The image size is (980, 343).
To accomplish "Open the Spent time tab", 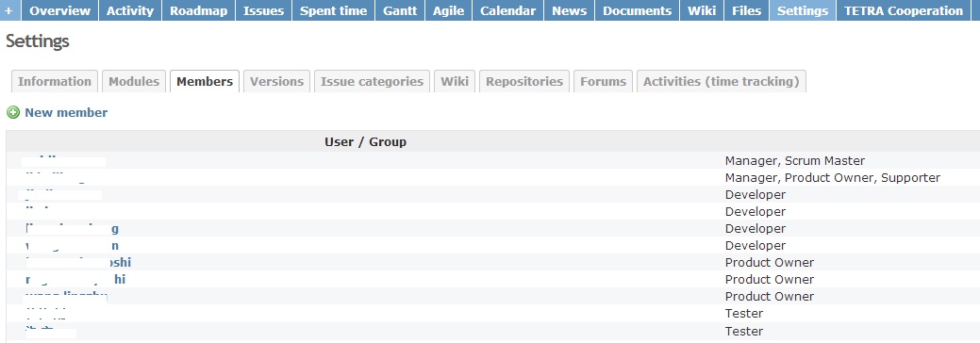I will (x=333, y=10).
